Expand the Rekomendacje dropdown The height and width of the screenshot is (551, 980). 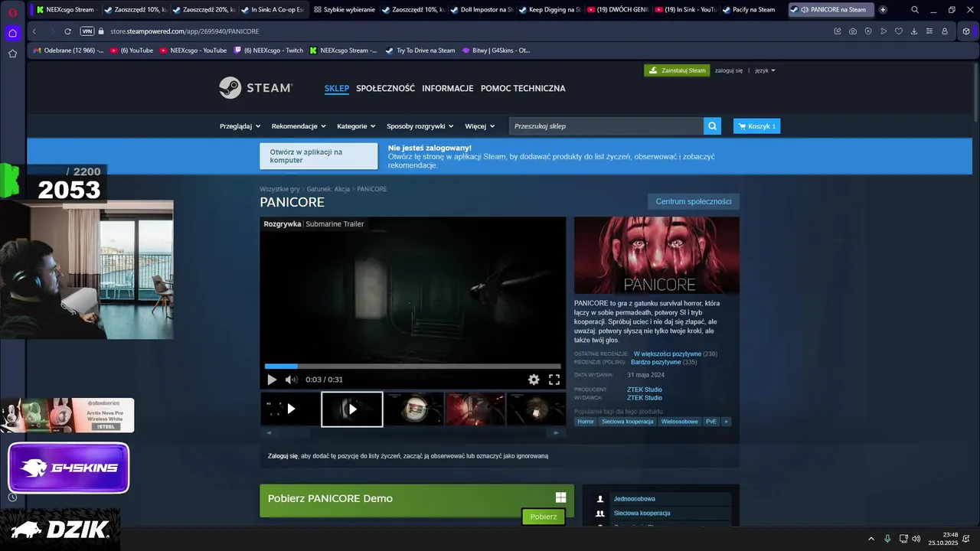pyautogui.click(x=299, y=126)
